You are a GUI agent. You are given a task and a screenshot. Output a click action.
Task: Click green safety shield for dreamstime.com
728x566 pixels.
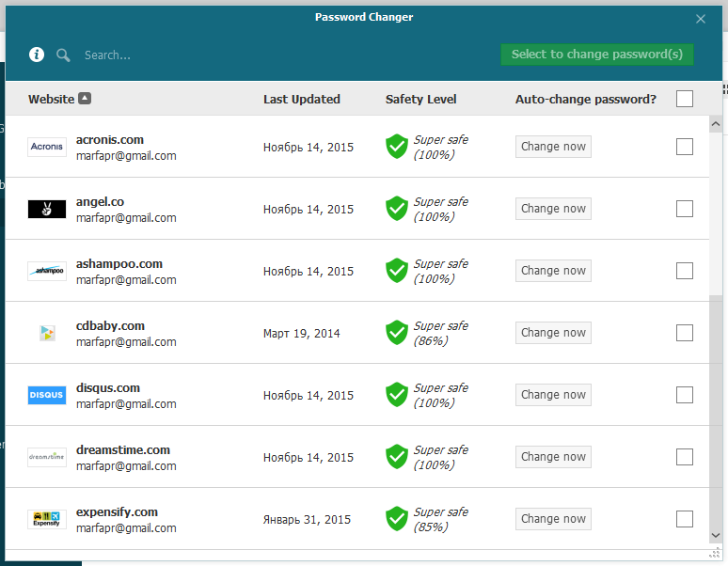pos(397,457)
